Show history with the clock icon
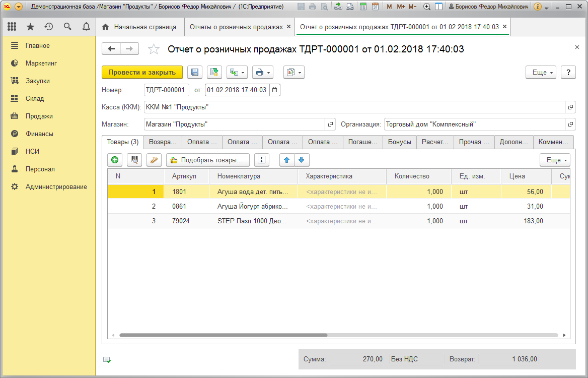This screenshot has height=378, width=588. coord(49,27)
